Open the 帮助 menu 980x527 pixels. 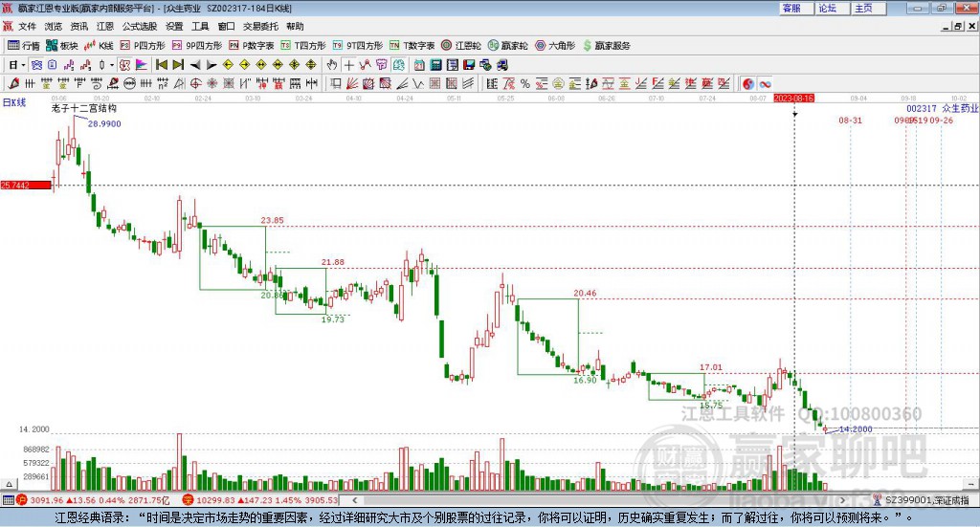[x=295, y=26]
